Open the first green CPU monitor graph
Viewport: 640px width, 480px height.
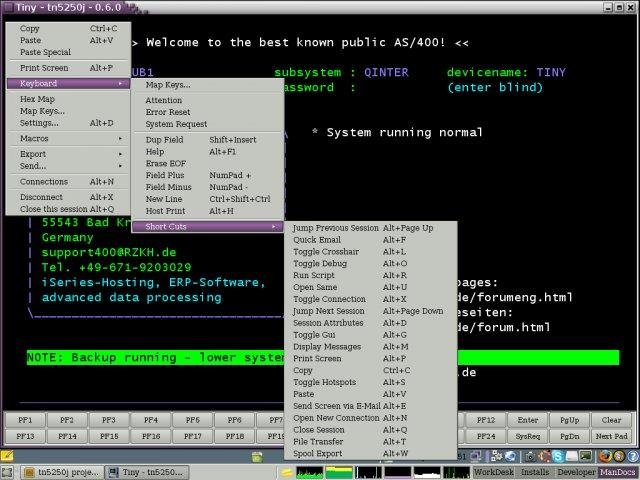[309, 473]
